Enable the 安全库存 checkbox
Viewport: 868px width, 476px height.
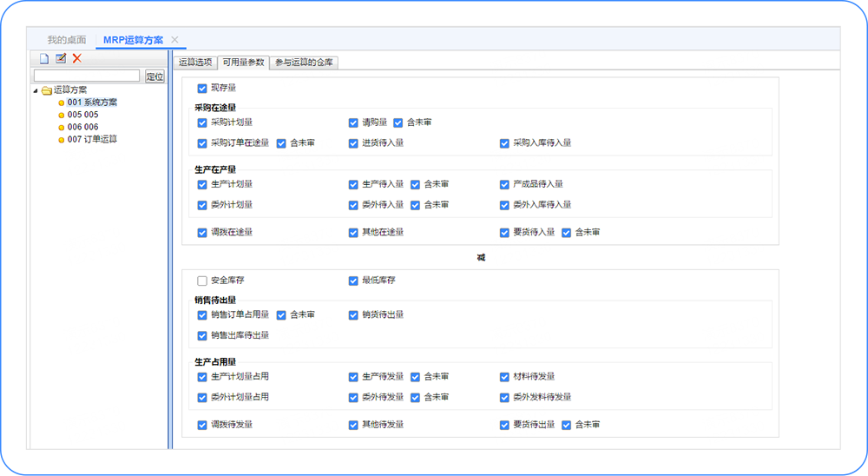pos(202,281)
